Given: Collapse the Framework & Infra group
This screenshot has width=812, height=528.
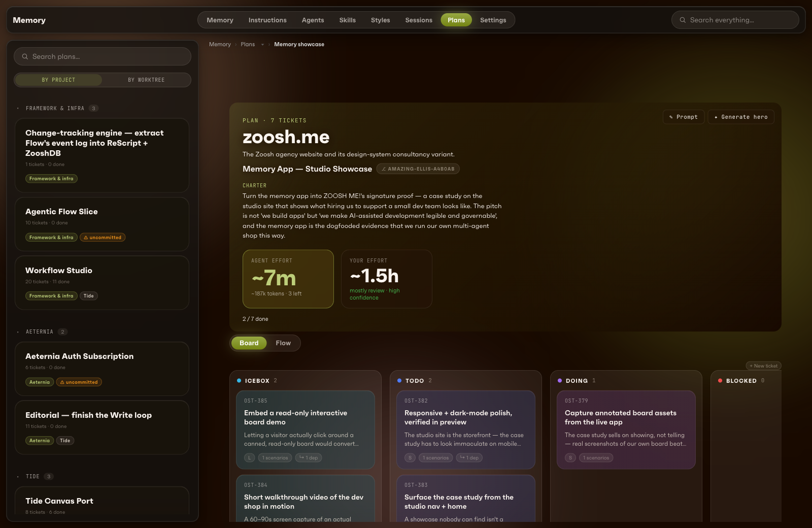Looking at the screenshot, I should (x=18, y=109).
